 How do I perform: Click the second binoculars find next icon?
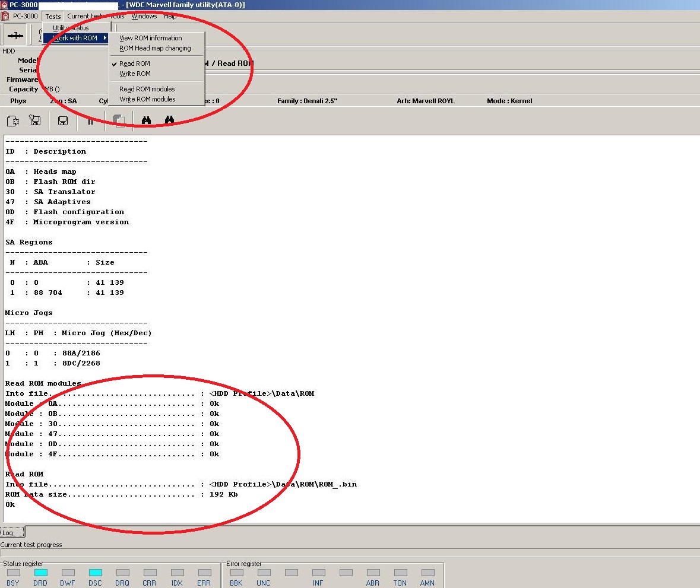(x=169, y=120)
